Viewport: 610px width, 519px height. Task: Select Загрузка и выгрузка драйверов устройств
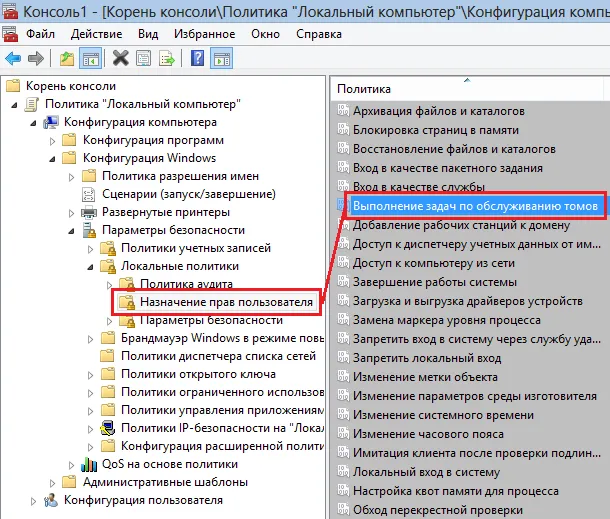(468, 301)
